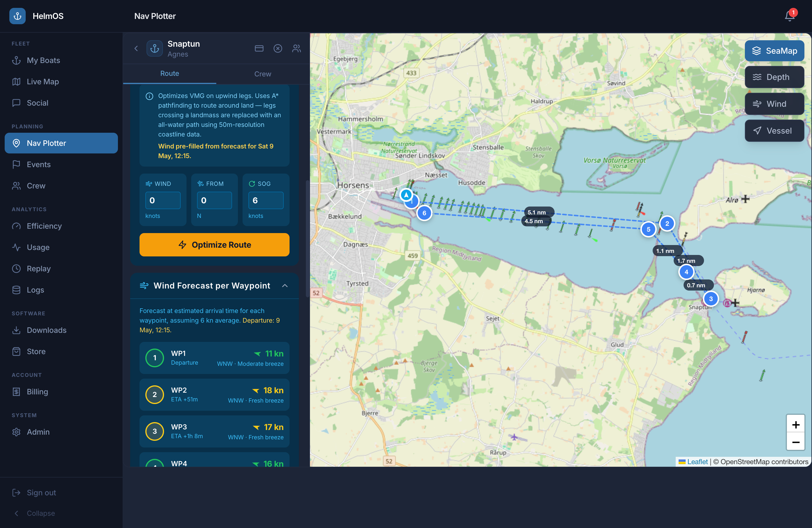Switch to the Route tab
This screenshot has height=528, width=812.
[170, 74]
